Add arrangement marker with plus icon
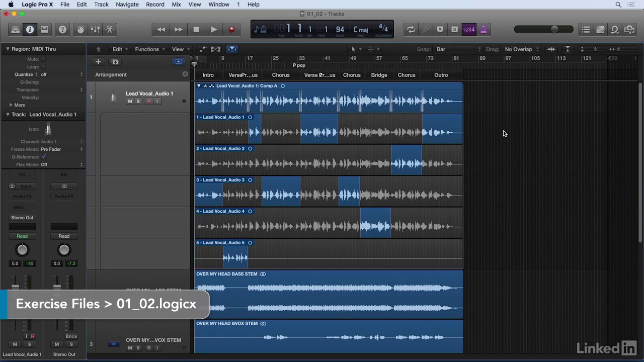Viewport: 644px width, 362px height. 185,74
